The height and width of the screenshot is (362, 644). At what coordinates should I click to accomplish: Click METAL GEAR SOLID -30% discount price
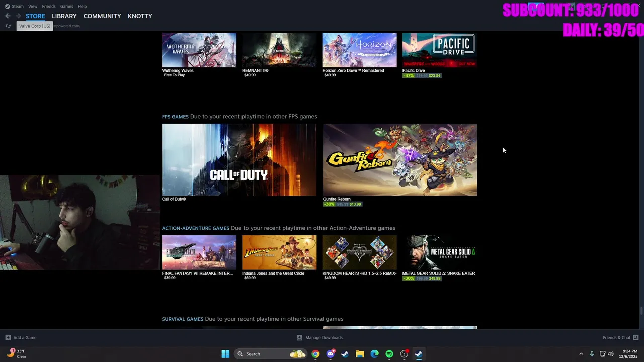click(x=422, y=278)
